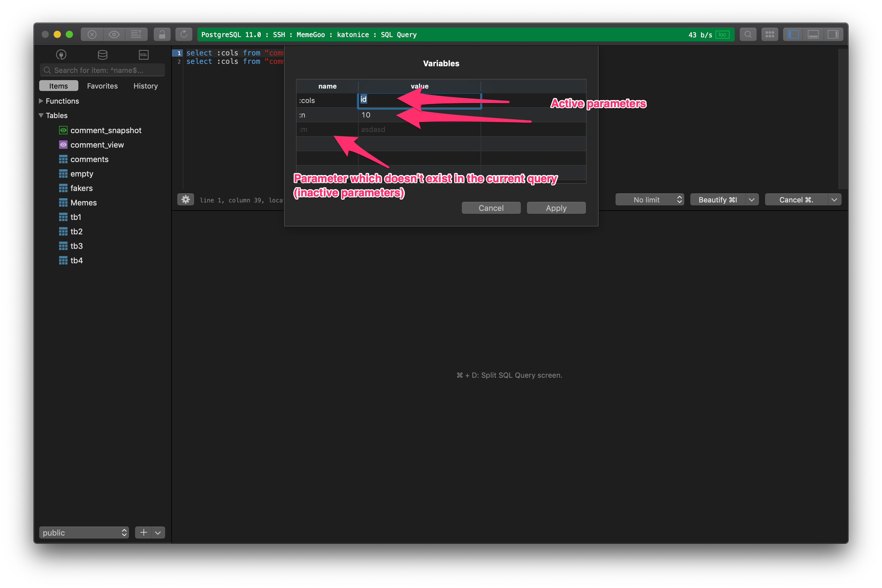Open the public schema dropdown
Image resolution: width=882 pixels, height=588 pixels.
[x=84, y=533]
